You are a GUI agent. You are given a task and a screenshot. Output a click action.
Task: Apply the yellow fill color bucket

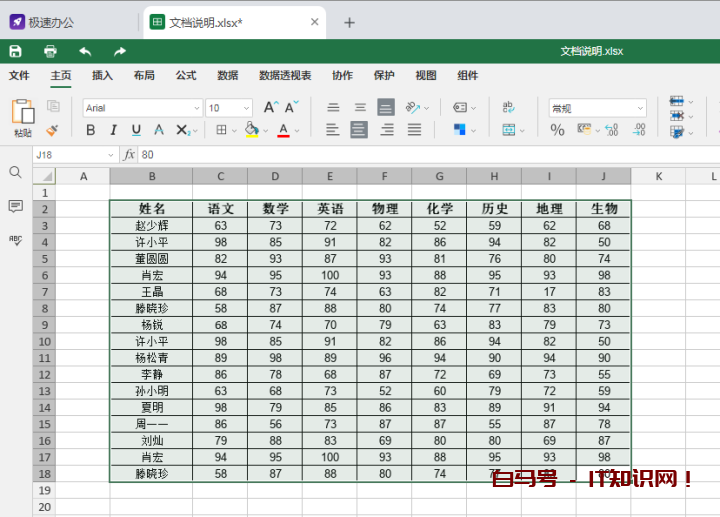[252, 130]
